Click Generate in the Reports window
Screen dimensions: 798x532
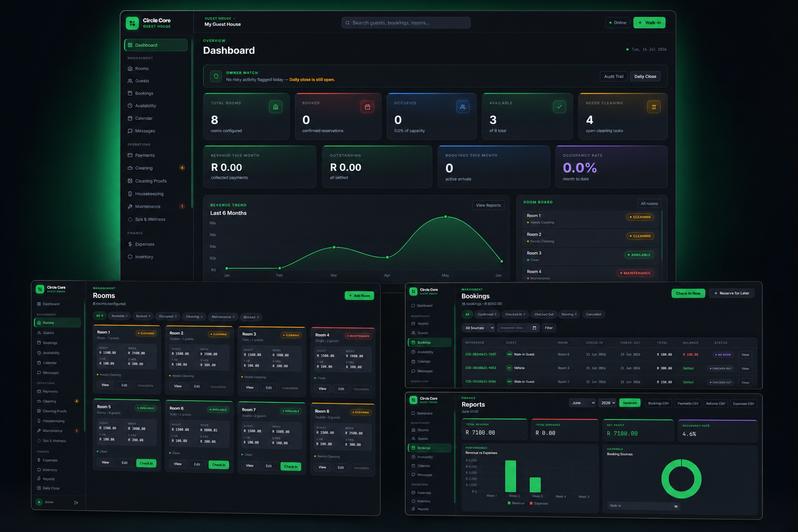630,403
